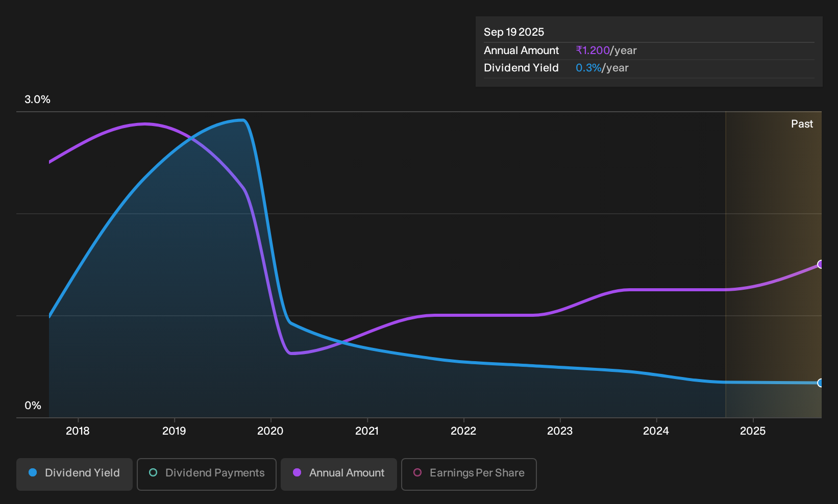
Task: Click the 3.0% y-axis label
Action: tap(37, 99)
